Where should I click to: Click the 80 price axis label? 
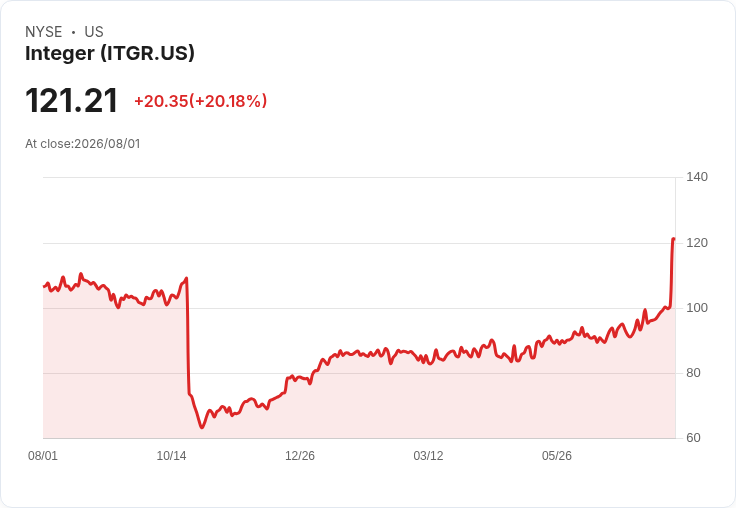pos(693,373)
